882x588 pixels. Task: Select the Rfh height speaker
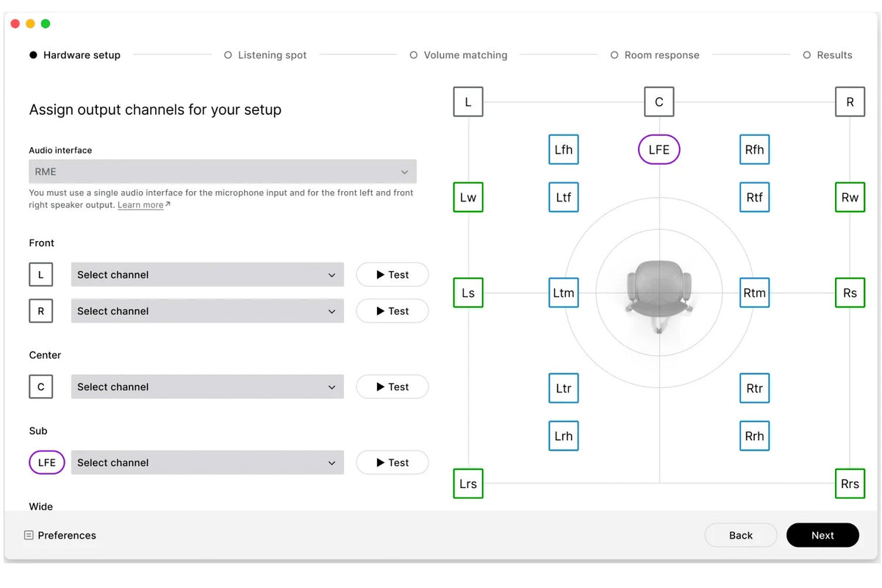tap(755, 150)
